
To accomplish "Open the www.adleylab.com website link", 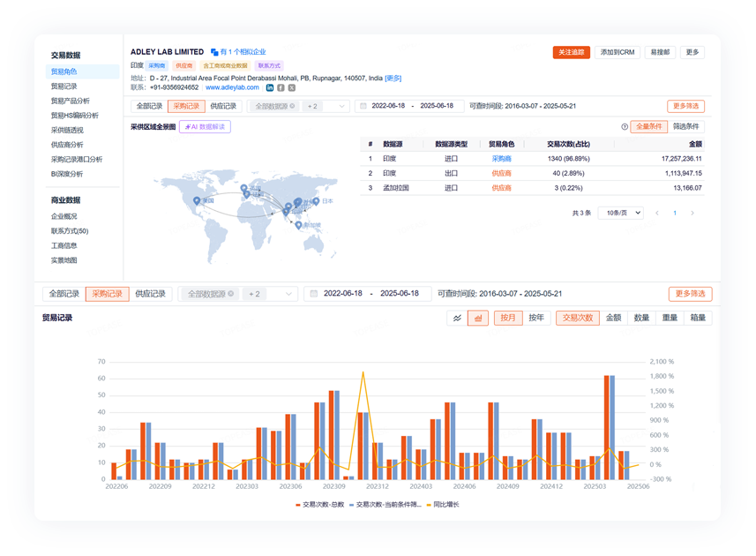I will (x=232, y=87).
